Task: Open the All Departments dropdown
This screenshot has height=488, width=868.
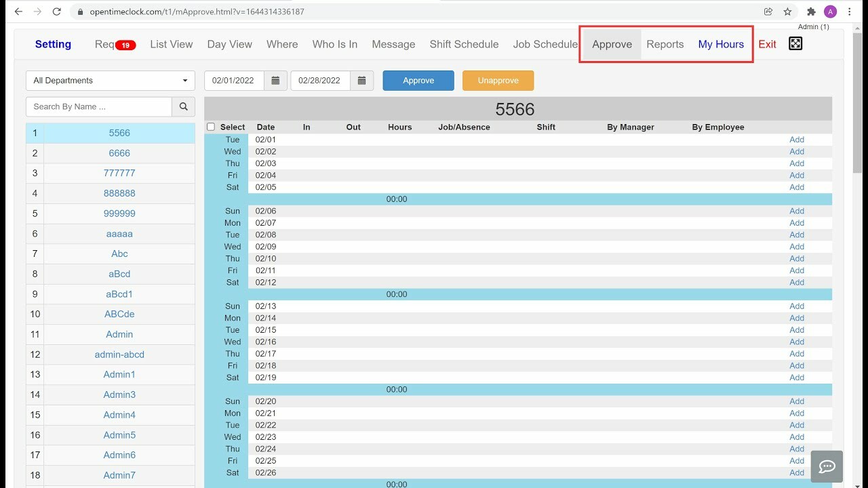Action: pos(110,80)
